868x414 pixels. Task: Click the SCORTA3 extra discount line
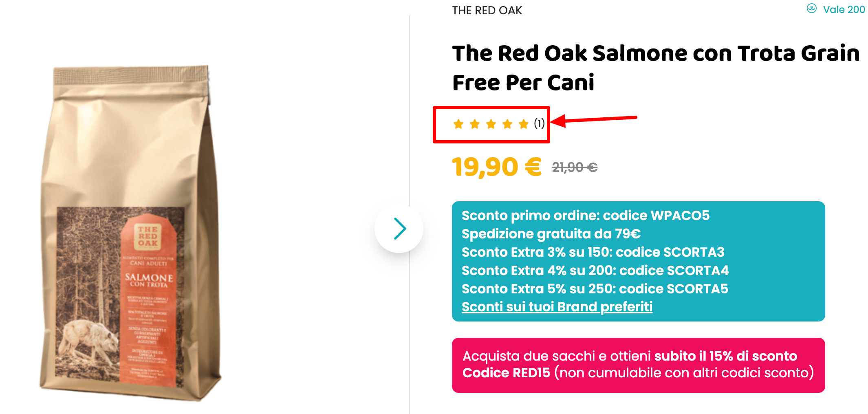tap(593, 252)
